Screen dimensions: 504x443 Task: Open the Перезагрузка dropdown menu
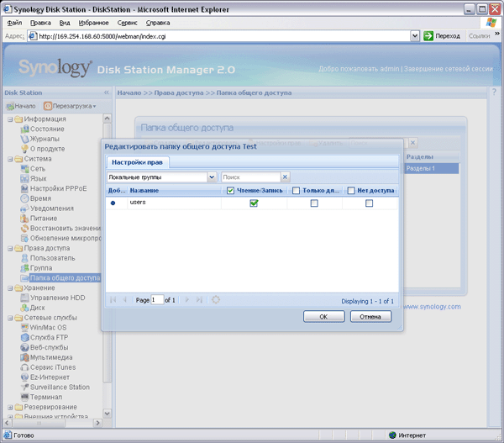click(x=70, y=106)
